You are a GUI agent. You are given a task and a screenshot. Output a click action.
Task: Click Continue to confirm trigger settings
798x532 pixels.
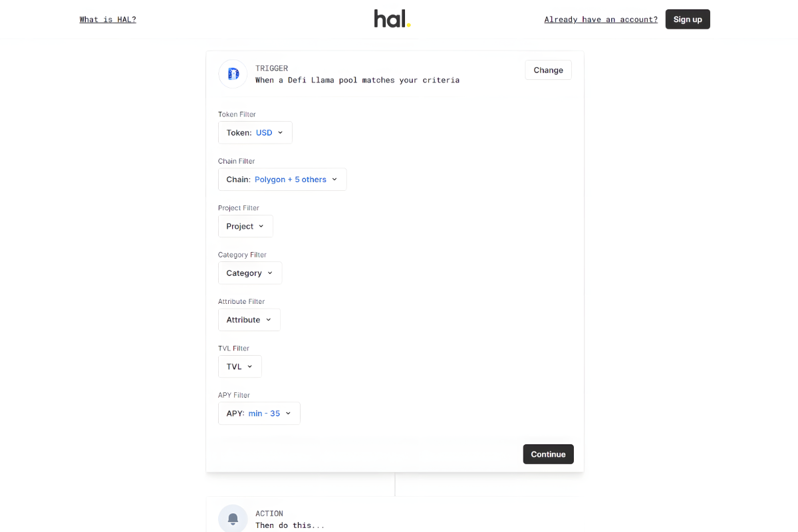[548, 454]
